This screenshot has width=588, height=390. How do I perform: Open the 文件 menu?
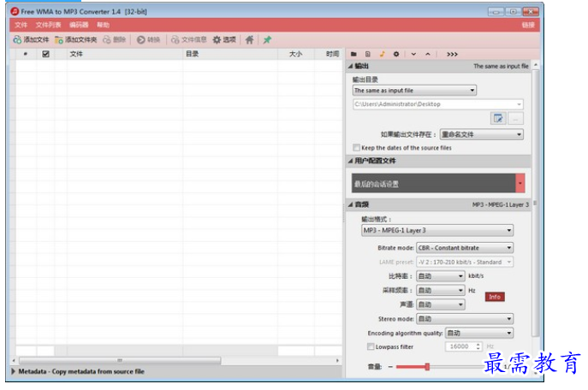tap(21, 25)
